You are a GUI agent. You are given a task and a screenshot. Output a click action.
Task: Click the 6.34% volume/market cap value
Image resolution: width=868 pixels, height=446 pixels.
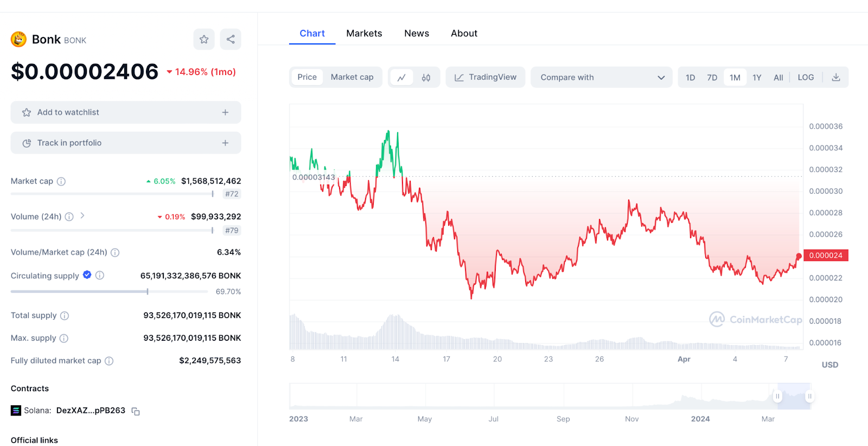(x=229, y=252)
